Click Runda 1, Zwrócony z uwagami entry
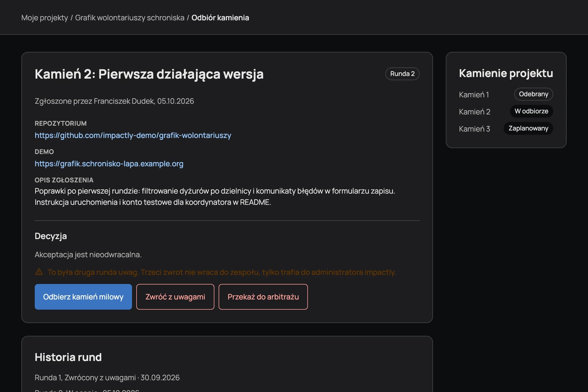Image resolution: width=588 pixels, height=392 pixels. tap(107, 378)
